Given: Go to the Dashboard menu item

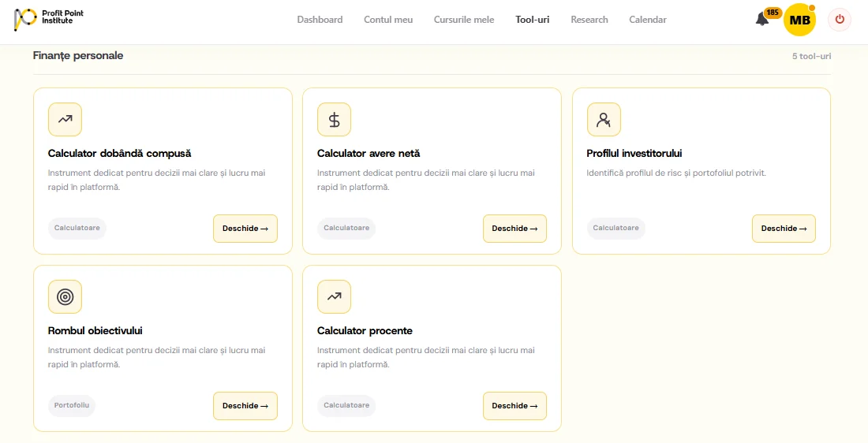Looking at the screenshot, I should tap(320, 20).
